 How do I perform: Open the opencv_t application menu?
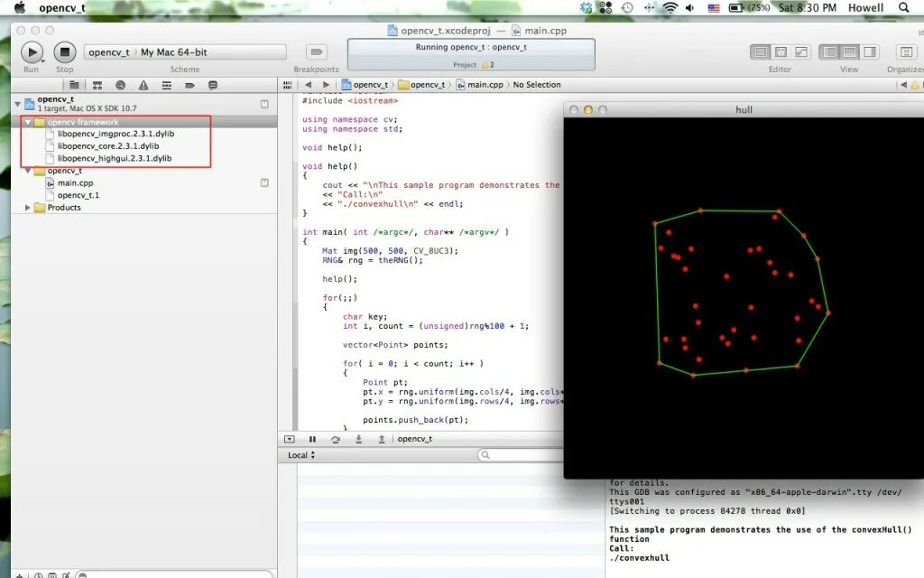62,7
